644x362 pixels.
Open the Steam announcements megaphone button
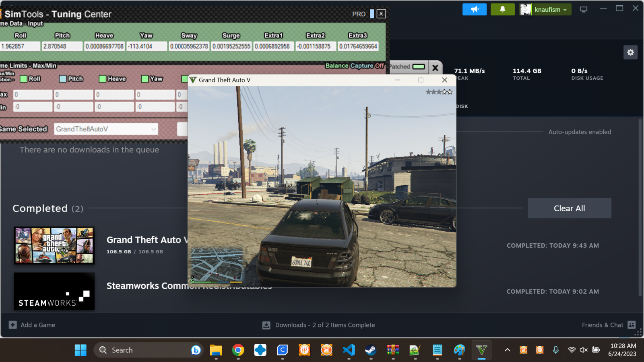[475, 9]
